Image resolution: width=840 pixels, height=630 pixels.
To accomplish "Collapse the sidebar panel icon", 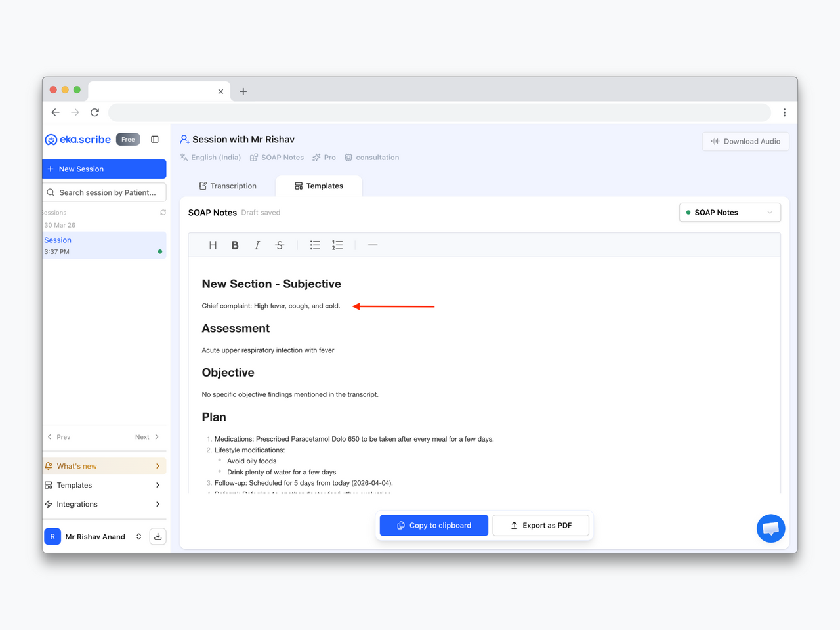I will click(x=155, y=139).
